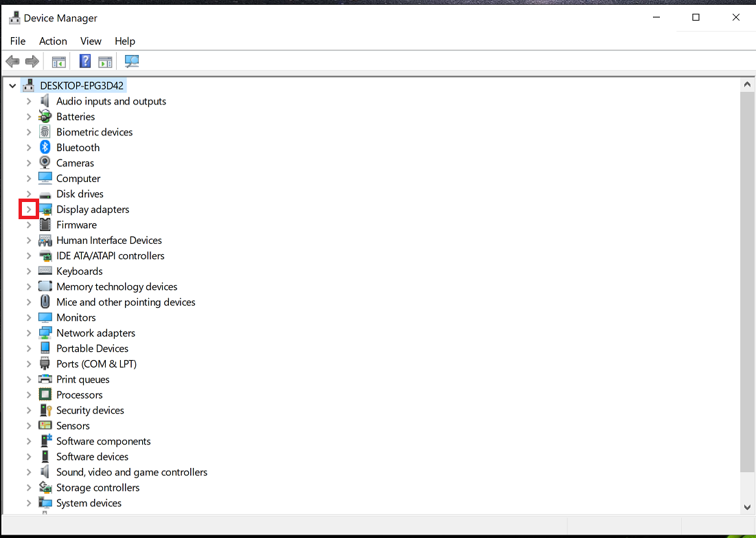Select the Security devices tree item
The image size is (756, 538).
[90, 410]
